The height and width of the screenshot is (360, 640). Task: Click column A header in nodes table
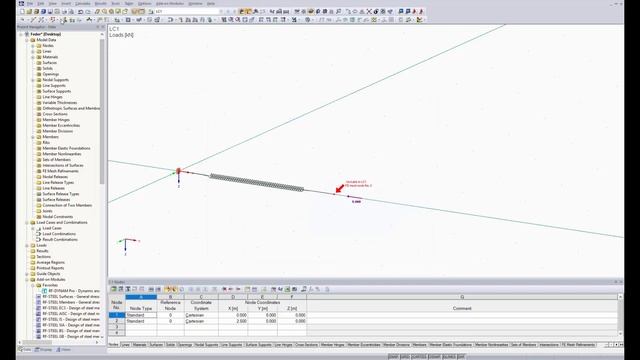click(141, 297)
